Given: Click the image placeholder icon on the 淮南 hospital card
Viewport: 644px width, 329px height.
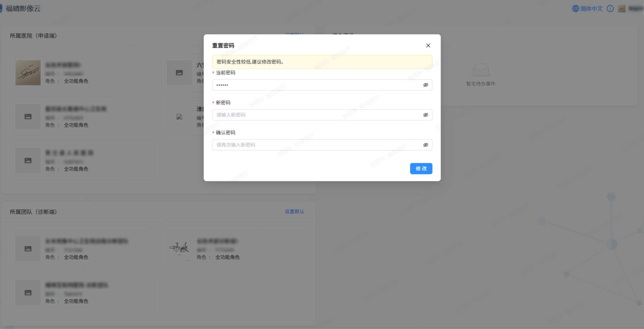Looking at the screenshot, I should [179, 116].
